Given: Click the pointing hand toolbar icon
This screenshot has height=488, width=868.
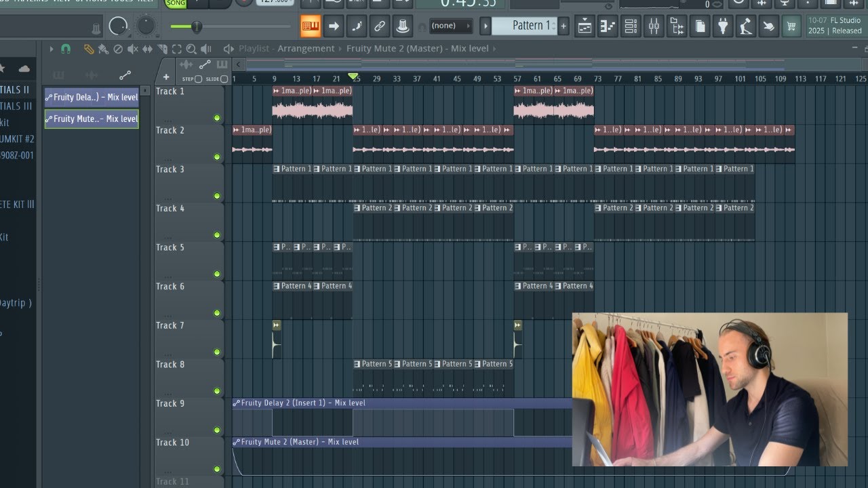Looking at the screenshot, I should (x=769, y=26).
